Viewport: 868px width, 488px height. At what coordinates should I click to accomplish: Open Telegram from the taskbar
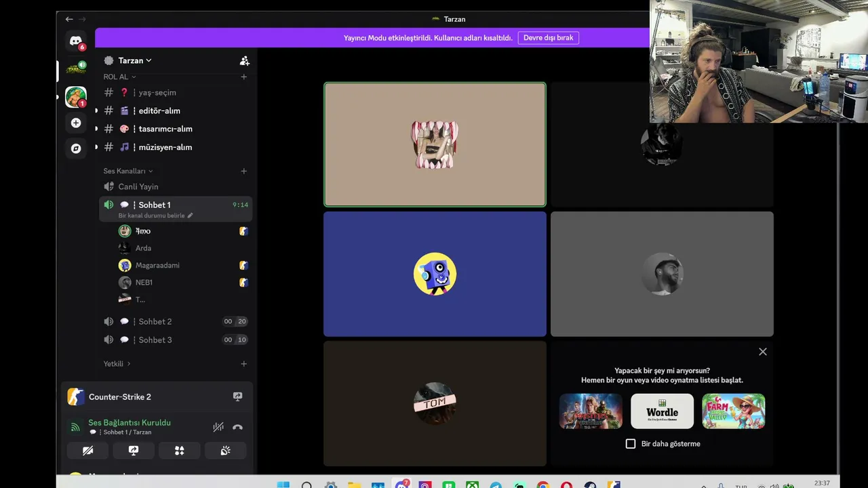496,485
